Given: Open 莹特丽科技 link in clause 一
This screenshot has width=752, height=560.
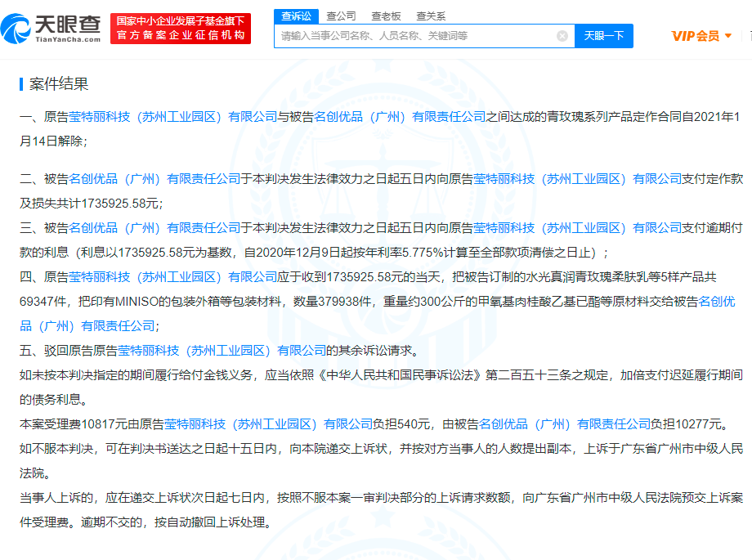Looking at the screenshot, I should 172,117.
